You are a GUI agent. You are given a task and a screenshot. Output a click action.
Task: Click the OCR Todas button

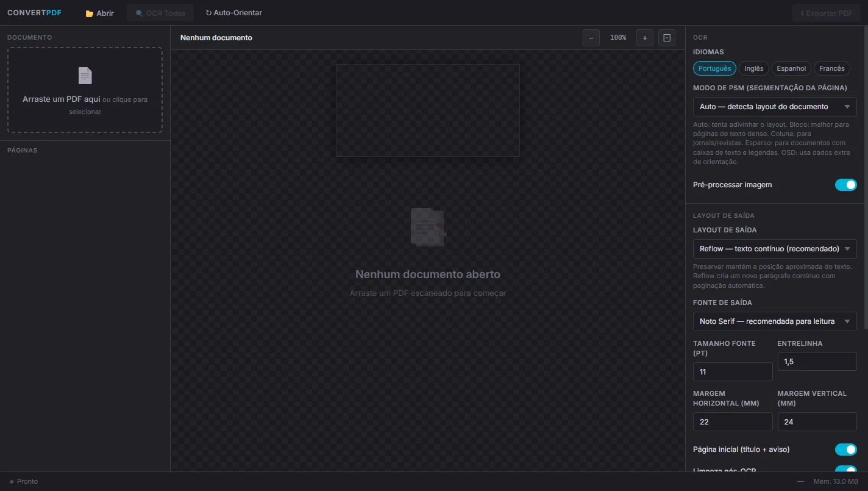pyautogui.click(x=160, y=13)
